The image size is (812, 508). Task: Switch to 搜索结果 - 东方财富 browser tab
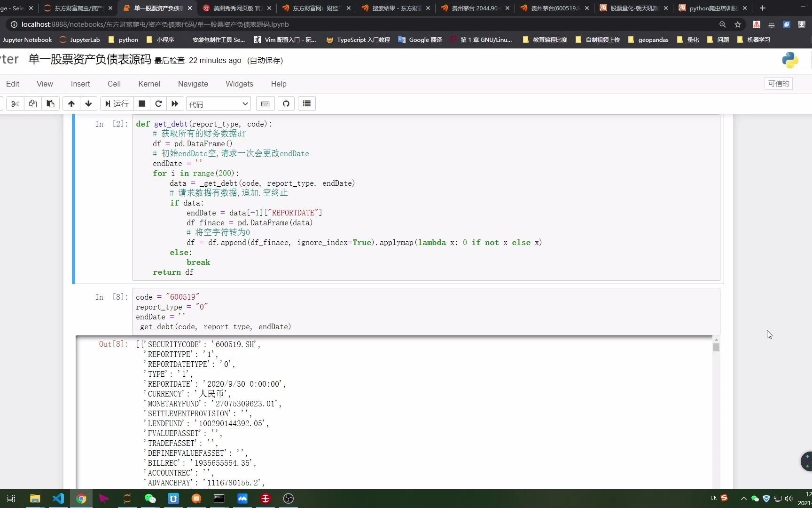(x=396, y=8)
